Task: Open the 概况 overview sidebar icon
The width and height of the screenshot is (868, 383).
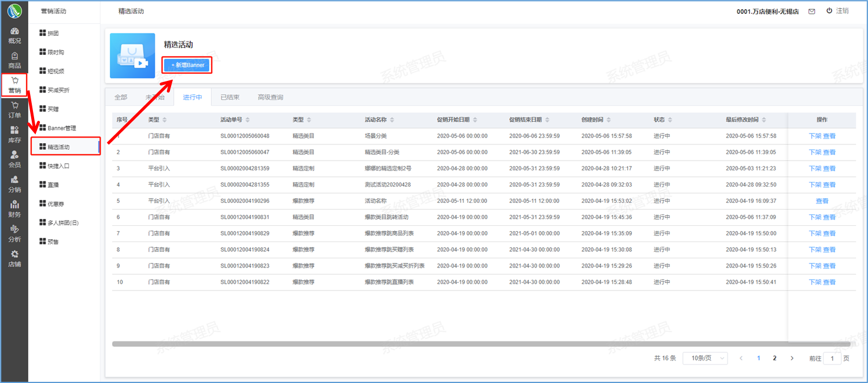Action: (x=14, y=35)
